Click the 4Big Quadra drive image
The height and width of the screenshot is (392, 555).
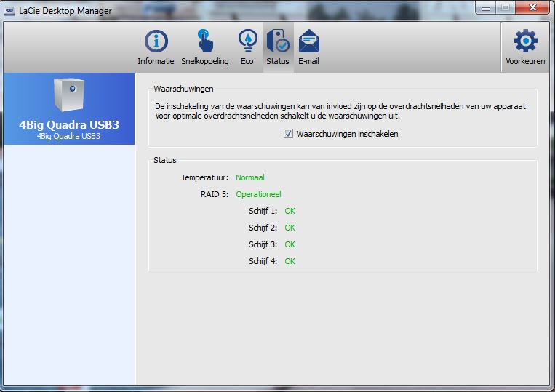[69, 95]
